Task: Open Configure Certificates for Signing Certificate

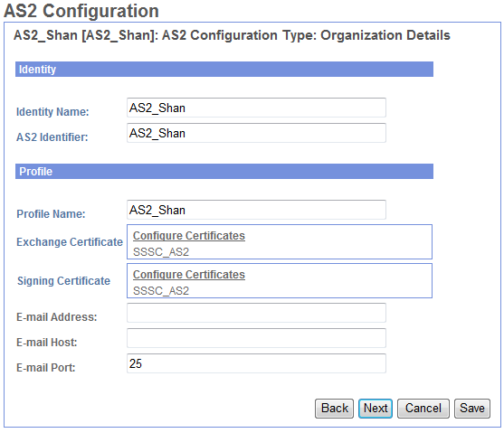Action: pyautogui.click(x=189, y=274)
